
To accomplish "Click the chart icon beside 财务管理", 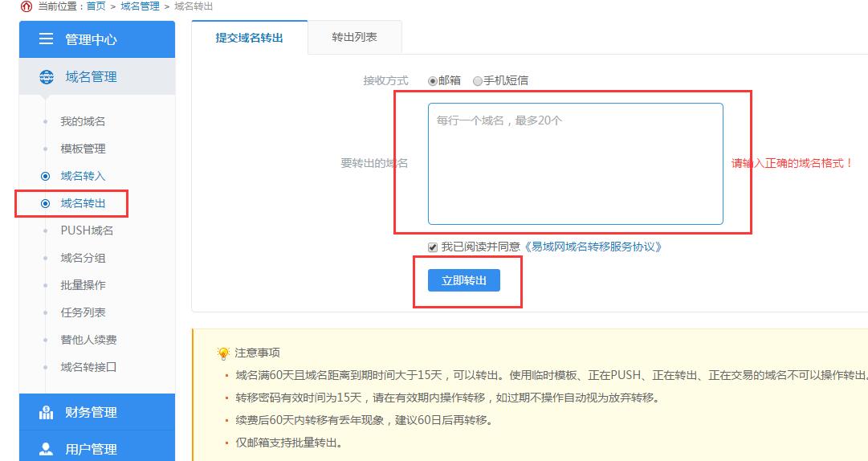I will click(46, 413).
